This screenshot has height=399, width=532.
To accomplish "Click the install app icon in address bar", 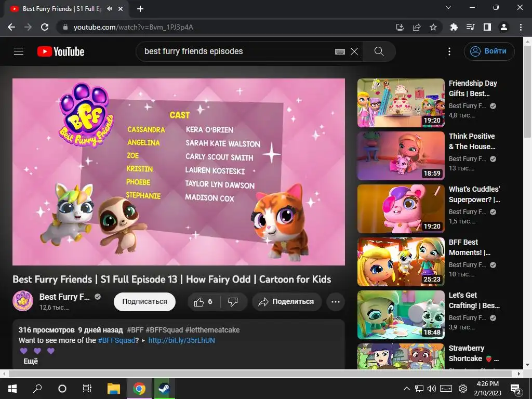I will click(400, 27).
